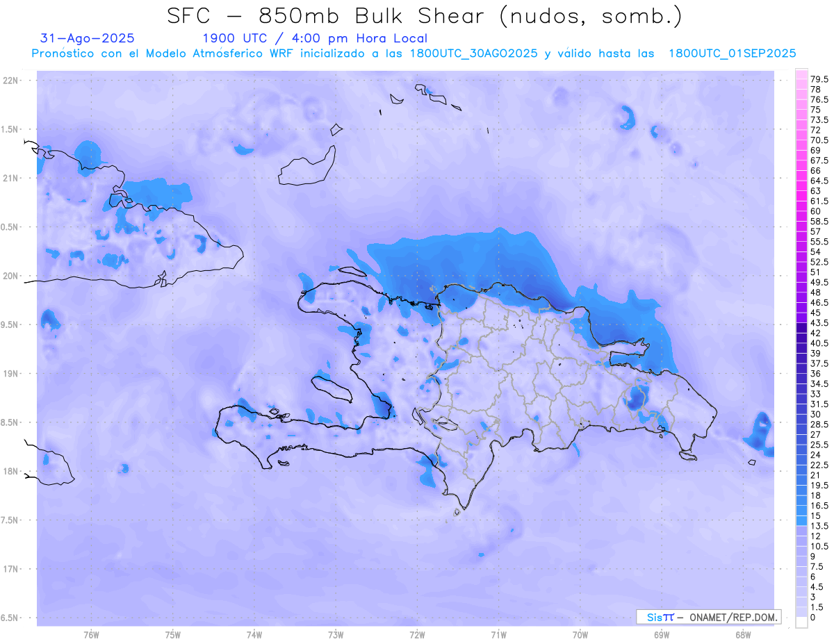Click the legend value '10.5'
Image resolution: width=834 pixels, height=644 pixels.
[x=819, y=547]
